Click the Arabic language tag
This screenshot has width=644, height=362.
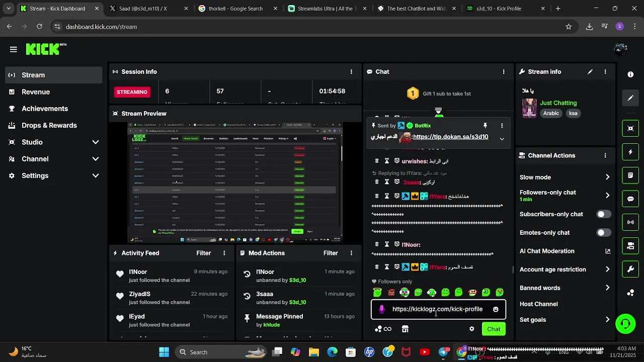pyautogui.click(x=551, y=114)
